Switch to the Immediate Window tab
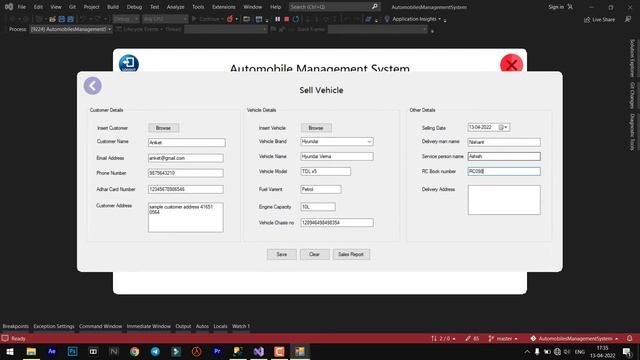The height and width of the screenshot is (360, 640). click(149, 326)
